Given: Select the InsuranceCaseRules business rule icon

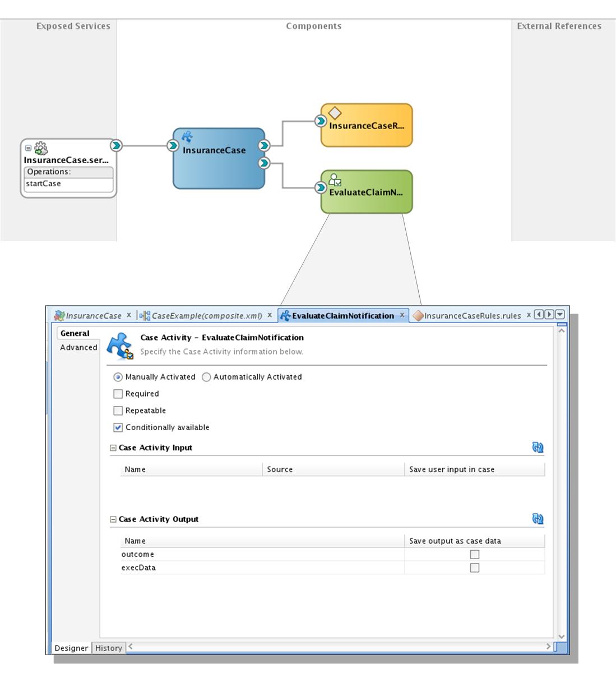Looking at the screenshot, I should coord(335,112).
